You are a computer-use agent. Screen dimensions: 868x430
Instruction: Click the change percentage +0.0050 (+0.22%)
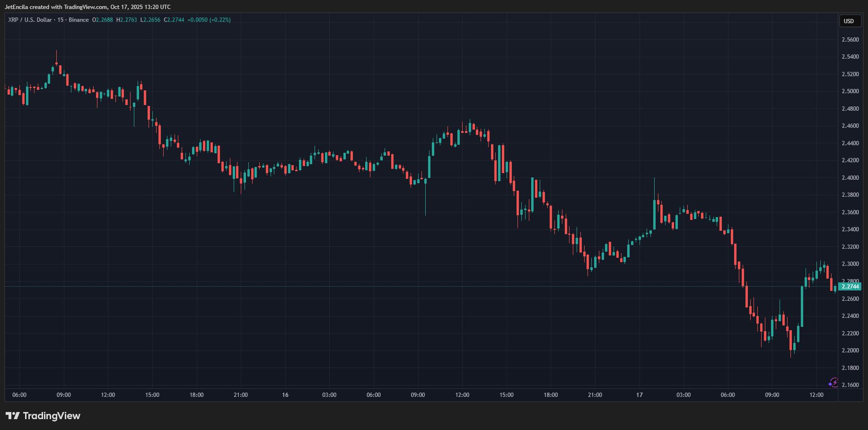209,20
